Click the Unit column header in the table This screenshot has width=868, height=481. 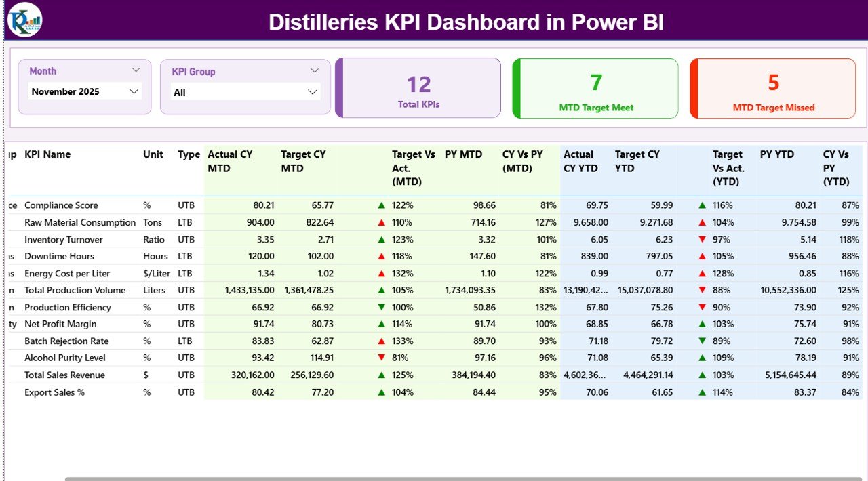pos(153,154)
